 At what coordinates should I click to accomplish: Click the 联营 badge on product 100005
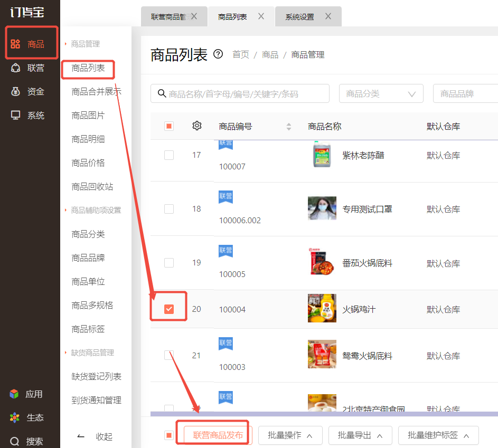tap(226, 251)
